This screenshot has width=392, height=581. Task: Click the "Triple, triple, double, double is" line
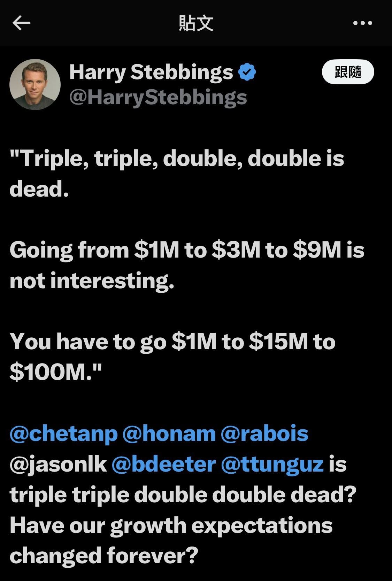177,159
